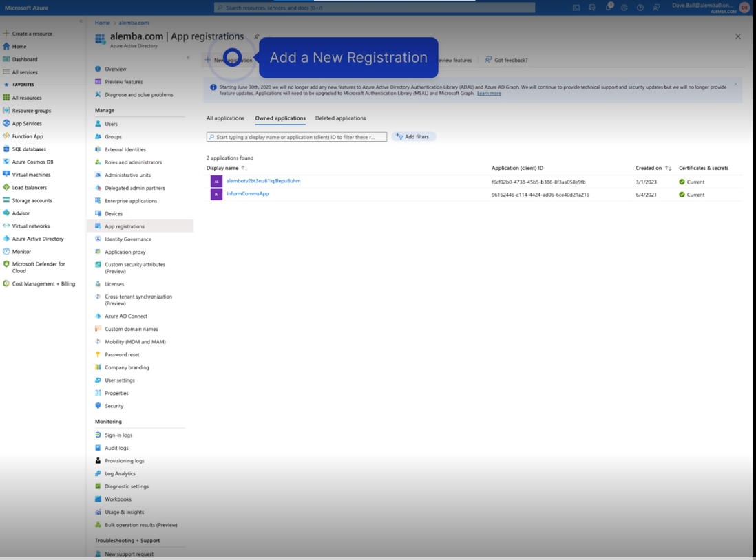Screen dimensions: 756x560
Task: Open the user account avatar
Action: pyautogui.click(x=744, y=8)
